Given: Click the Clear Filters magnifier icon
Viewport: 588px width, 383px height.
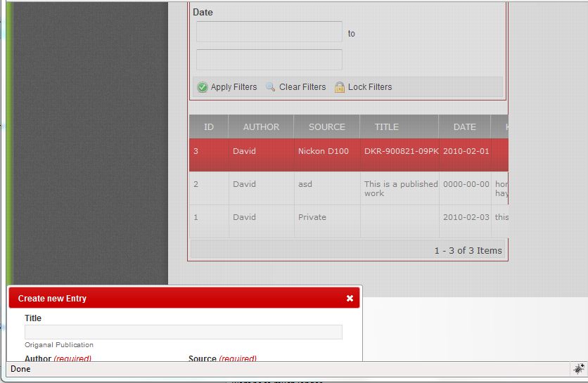Looking at the screenshot, I should coord(271,87).
